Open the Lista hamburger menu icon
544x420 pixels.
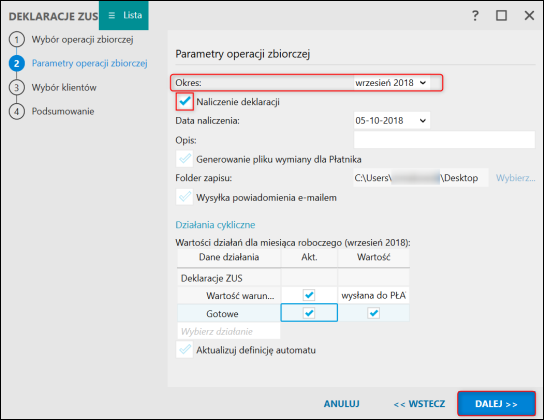click(x=111, y=16)
